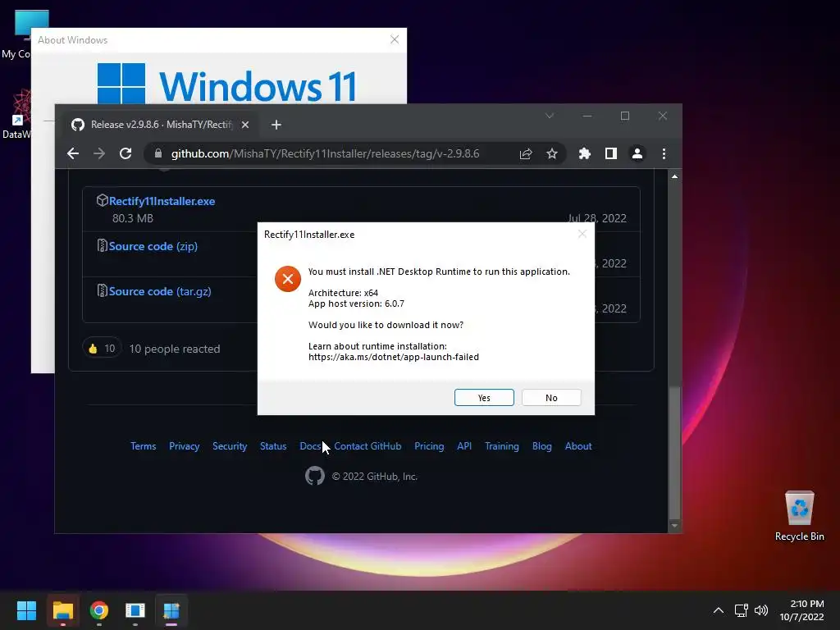This screenshot has width=840, height=630.
Task: Select the Release v2.9.8.6 tab
Action: [161, 125]
